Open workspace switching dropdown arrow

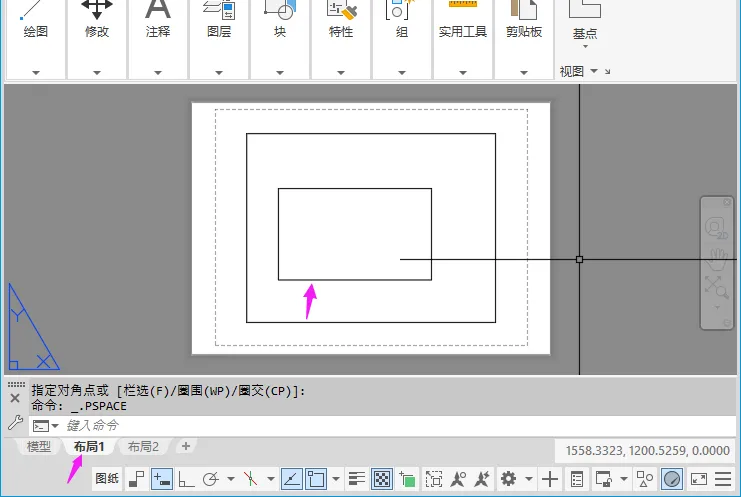pos(529,479)
